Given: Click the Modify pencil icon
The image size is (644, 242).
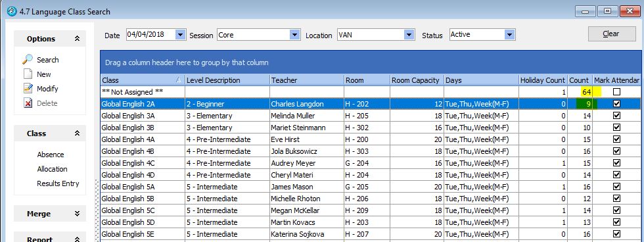Looking at the screenshot, I should point(28,88).
